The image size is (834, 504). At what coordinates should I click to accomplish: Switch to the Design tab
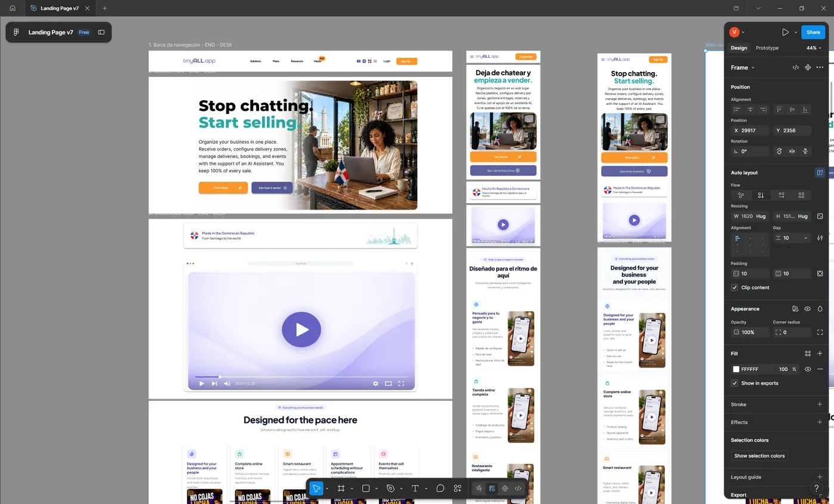(739, 48)
